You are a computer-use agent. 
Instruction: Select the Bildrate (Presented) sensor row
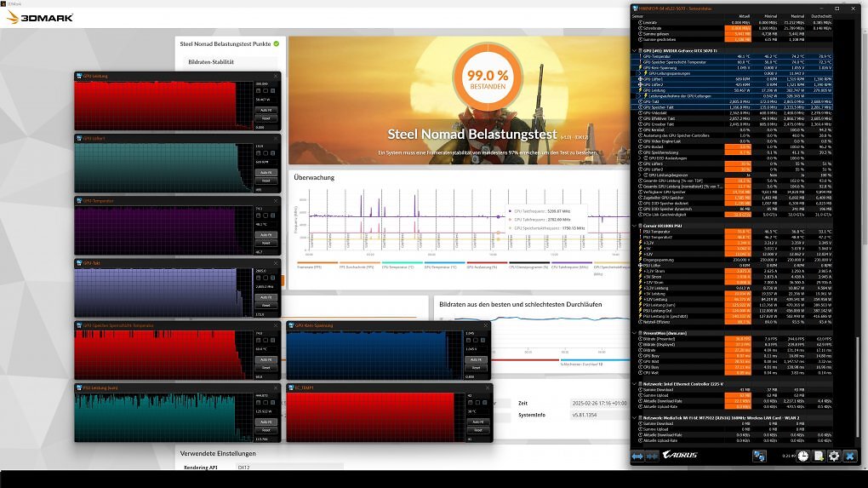coord(733,338)
